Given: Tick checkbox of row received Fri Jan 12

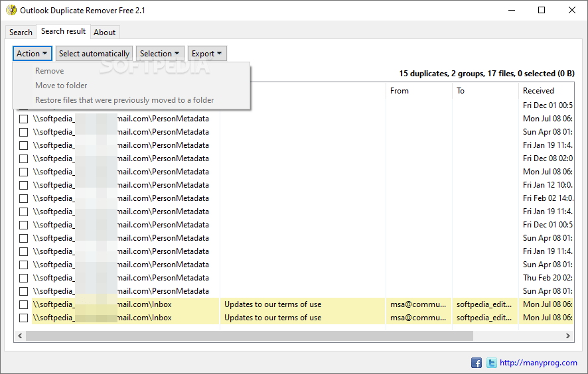Looking at the screenshot, I should (24, 185).
